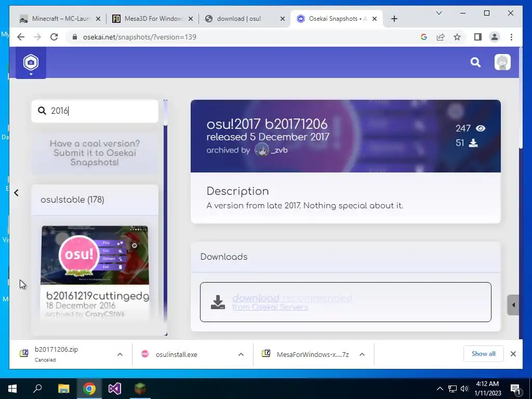Reload the osekai.net page
The width and height of the screenshot is (532, 399).
coord(54,37)
